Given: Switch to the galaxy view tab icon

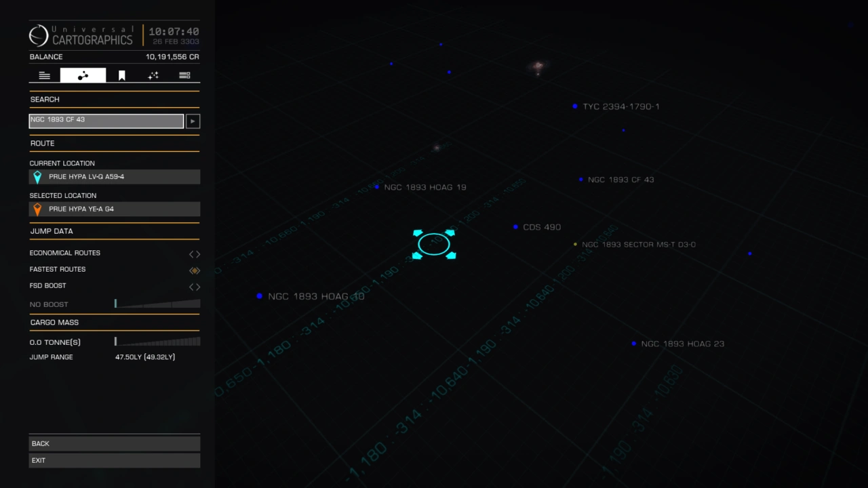Looking at the screenshot, I should 153,75.
